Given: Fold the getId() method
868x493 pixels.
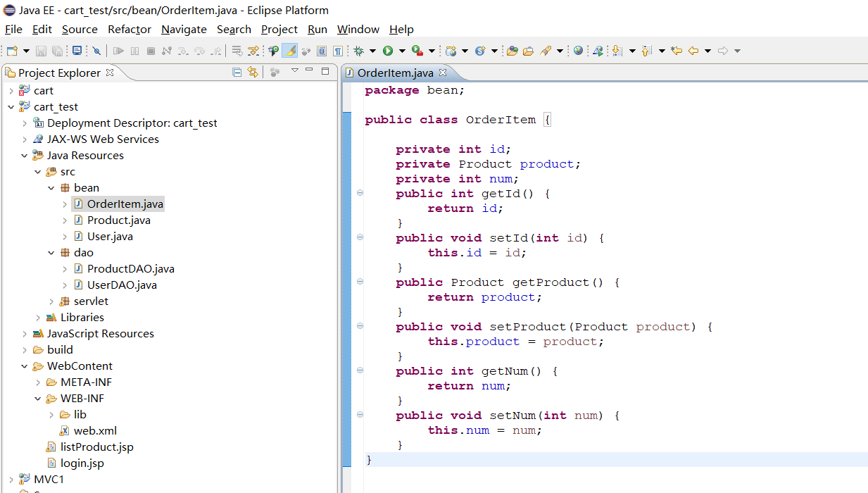Looking at the screenshot, I should click(360, 193).
